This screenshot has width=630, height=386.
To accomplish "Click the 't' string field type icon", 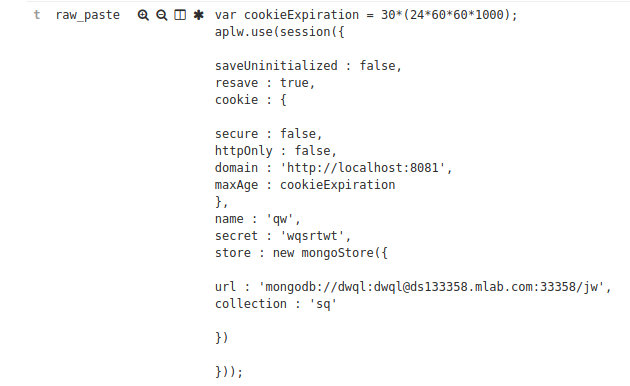I will click(x=37, y=15).
